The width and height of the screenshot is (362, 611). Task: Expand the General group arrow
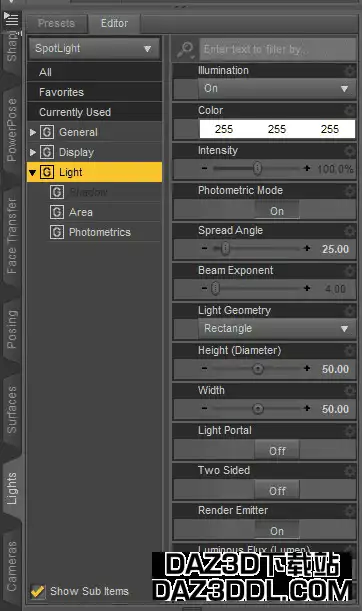coord(33,132)
